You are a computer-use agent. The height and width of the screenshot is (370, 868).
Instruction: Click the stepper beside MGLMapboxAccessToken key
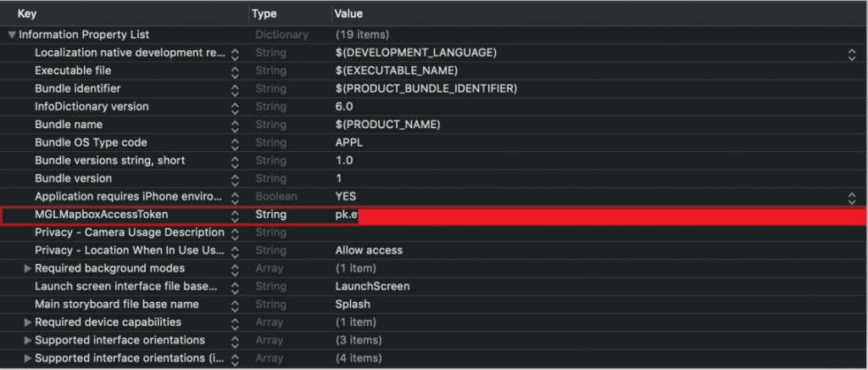tap(235, 216)
